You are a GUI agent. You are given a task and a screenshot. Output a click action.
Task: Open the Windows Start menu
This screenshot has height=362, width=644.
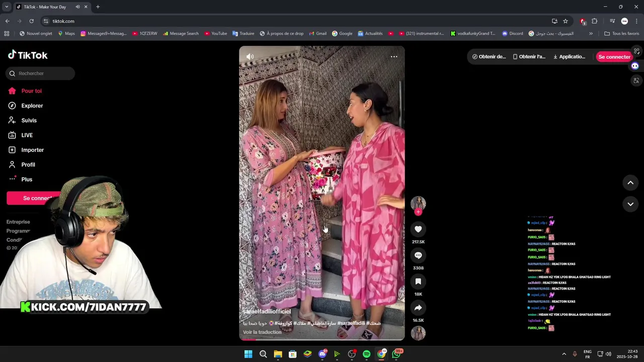tap(248, 354)
